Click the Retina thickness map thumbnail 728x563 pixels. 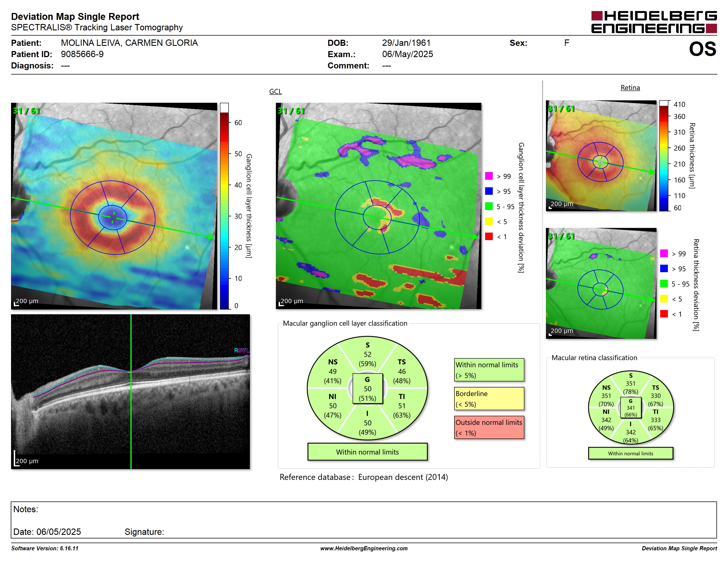[x=601, y=155]
